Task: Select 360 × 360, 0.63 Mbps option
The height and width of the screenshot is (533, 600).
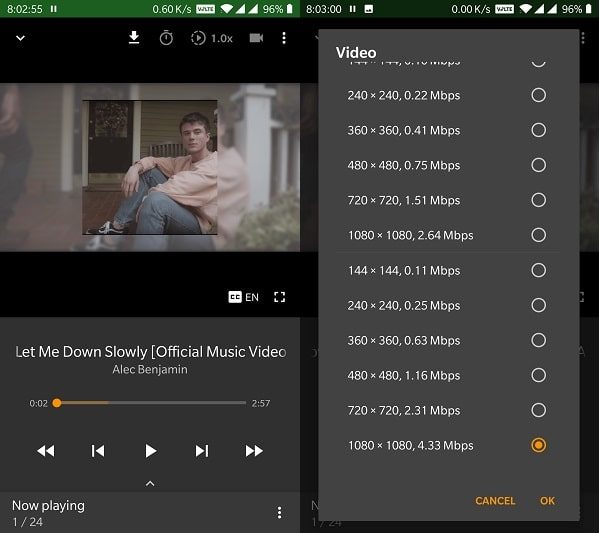Action: point(448,340)
